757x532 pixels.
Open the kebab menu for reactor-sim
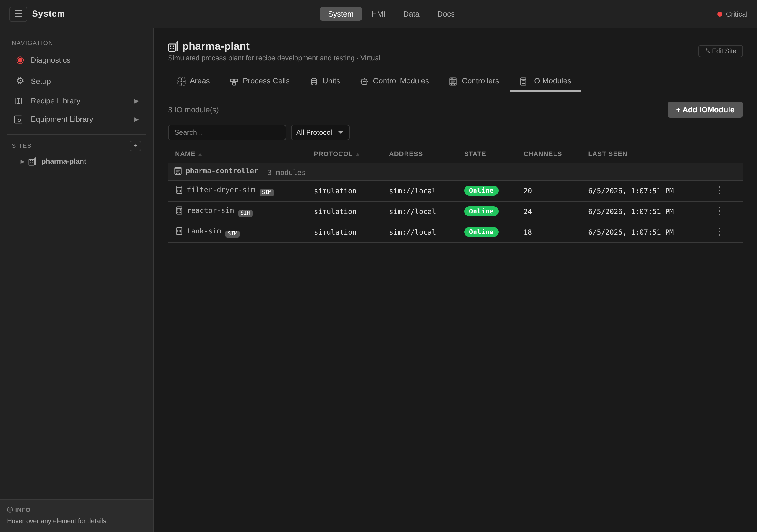719,211
